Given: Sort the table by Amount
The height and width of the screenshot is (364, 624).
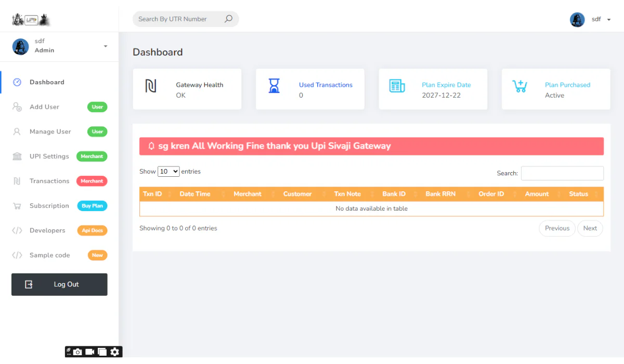Looking at the screenshot, I should tap(543, 194).
